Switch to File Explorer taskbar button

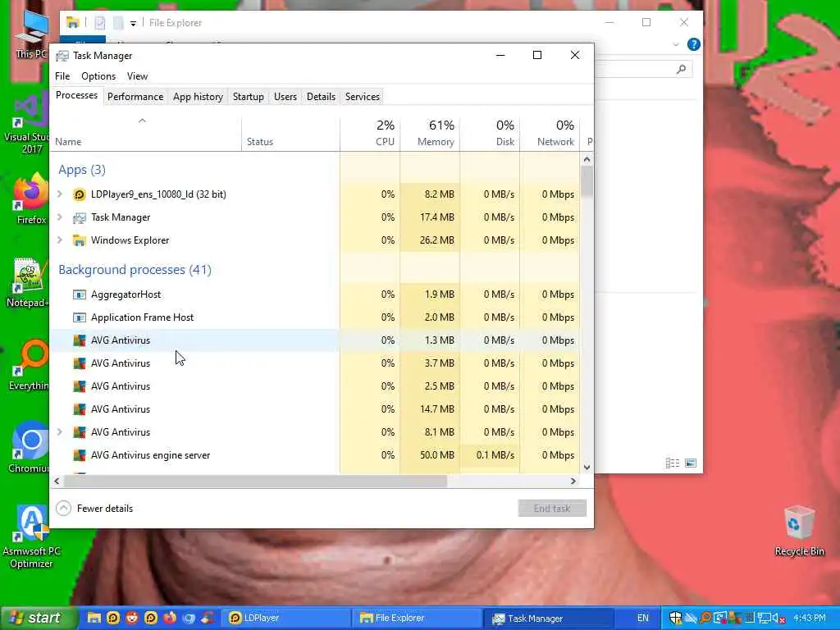417,619
